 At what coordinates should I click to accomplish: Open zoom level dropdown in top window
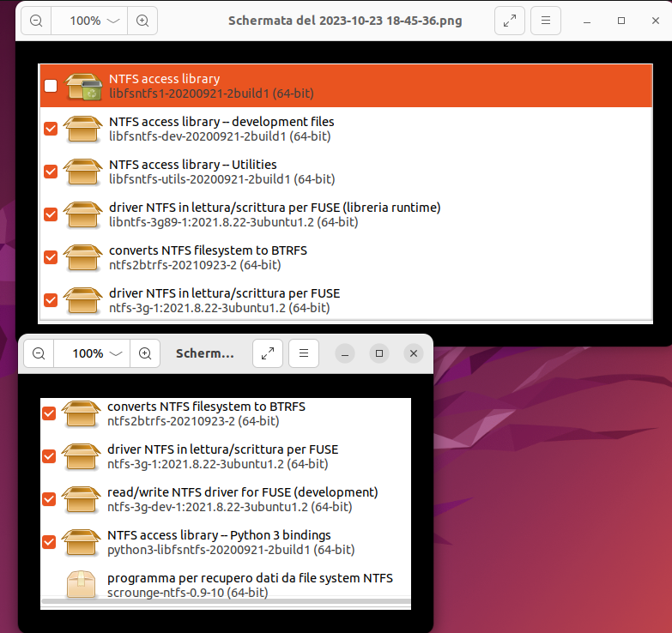click(89, 21)
